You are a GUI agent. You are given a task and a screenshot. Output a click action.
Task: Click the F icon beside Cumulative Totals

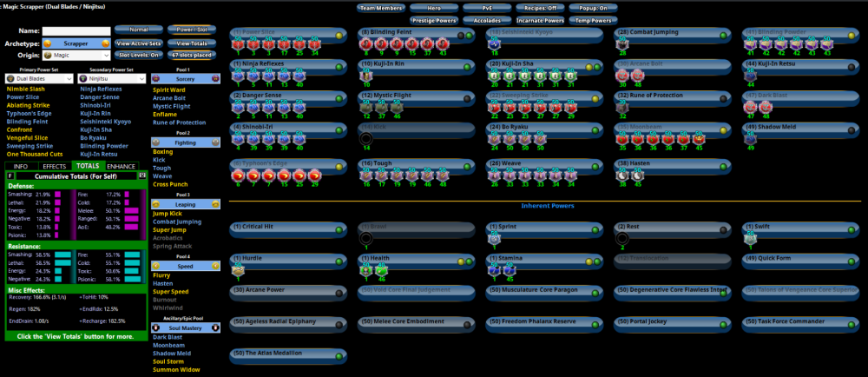click(x=10, y=175)
